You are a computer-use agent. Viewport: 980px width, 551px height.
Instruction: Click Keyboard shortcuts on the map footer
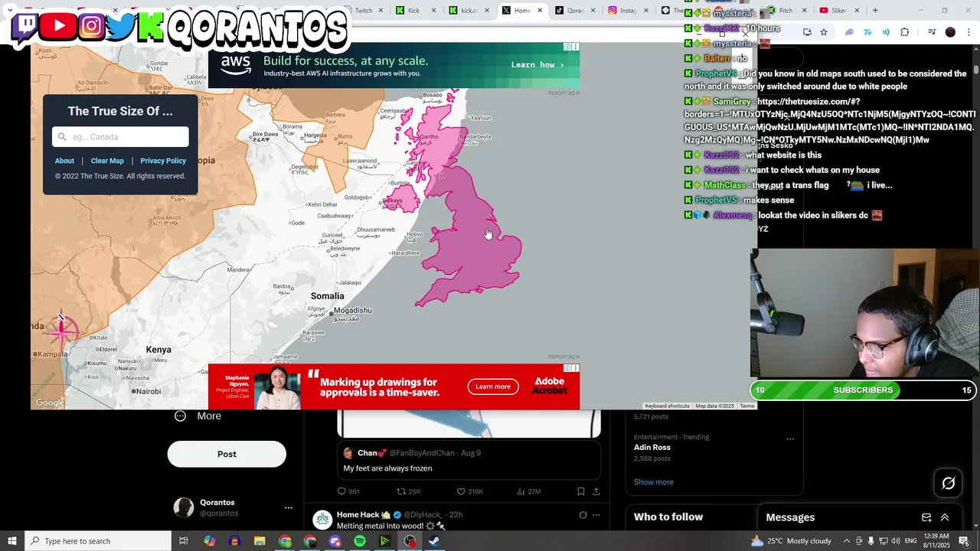667,406
